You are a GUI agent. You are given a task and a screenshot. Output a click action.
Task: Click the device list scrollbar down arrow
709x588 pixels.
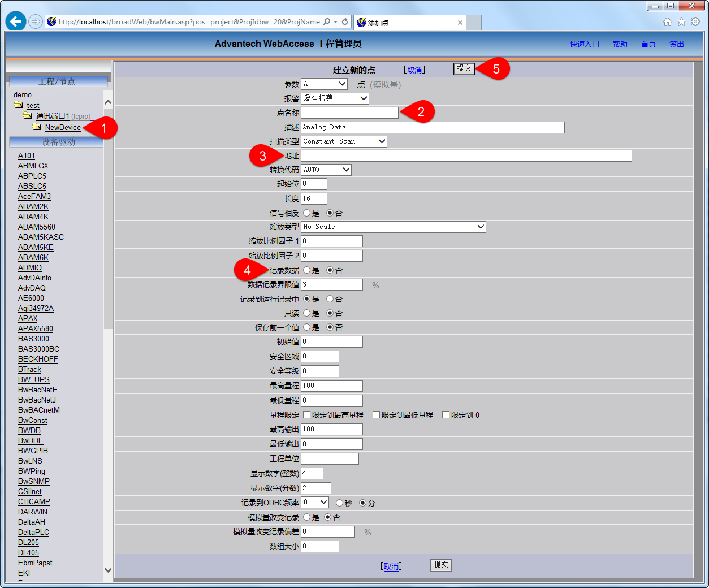[108, 570]
